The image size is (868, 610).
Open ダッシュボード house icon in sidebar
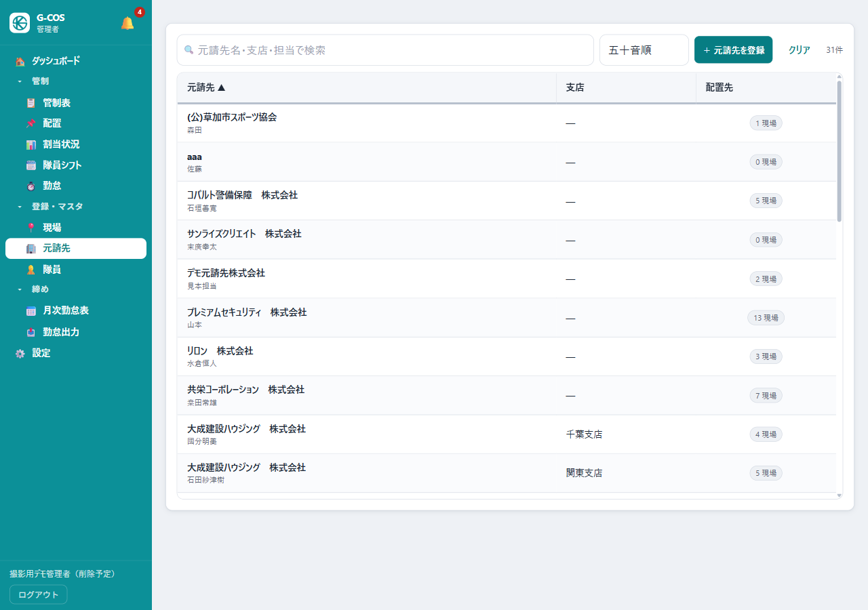(x=20, y=61)
